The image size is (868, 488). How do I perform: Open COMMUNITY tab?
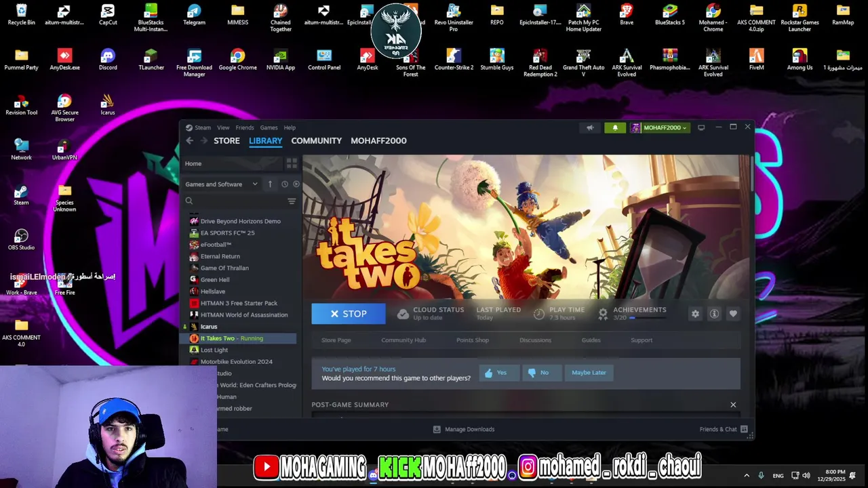click(x=316, y=140)
